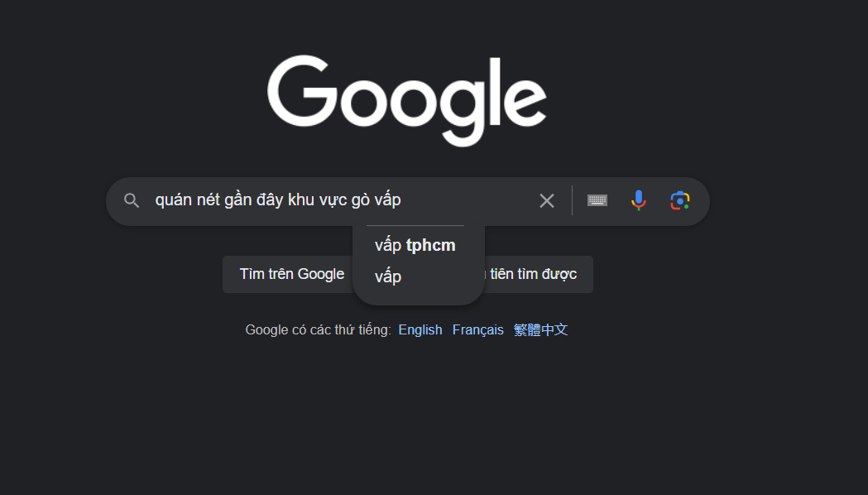Click the "Tìm trên Google" button

point(292,274)
